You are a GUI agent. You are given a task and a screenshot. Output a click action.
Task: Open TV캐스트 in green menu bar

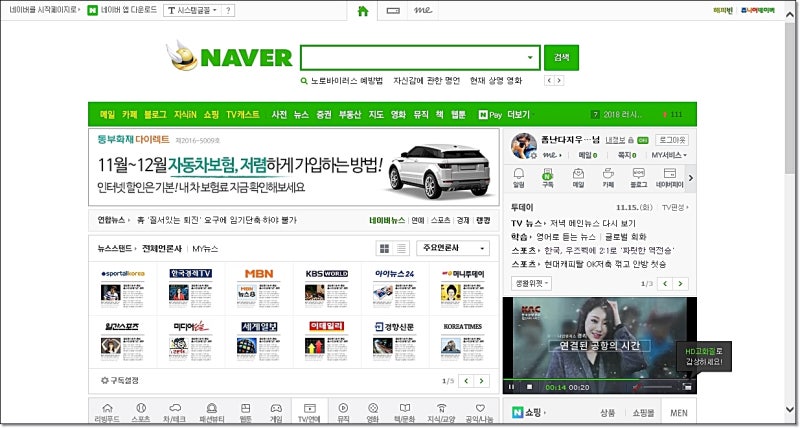click(x=243, y=115)
